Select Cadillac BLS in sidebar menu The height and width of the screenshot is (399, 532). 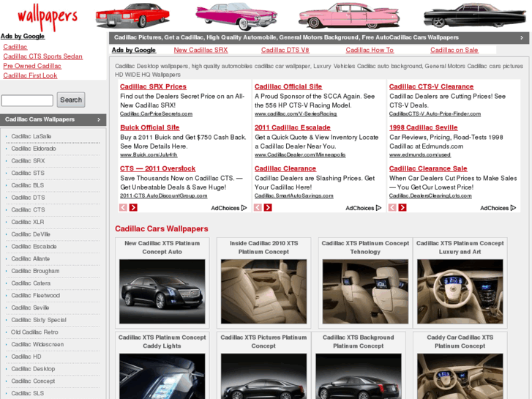tap(28, 185)
